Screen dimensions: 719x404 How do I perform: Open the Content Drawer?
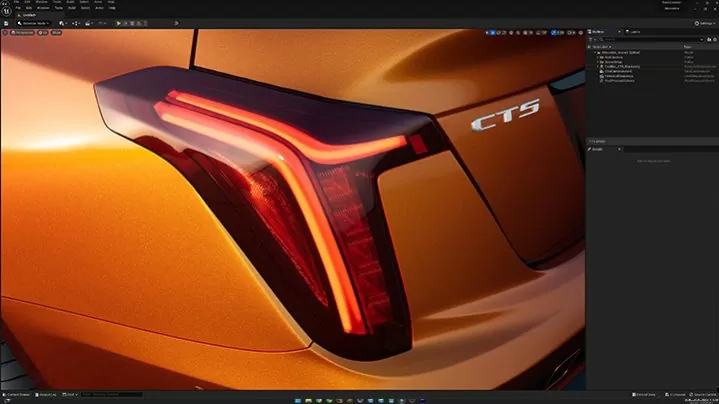point(18,395)
